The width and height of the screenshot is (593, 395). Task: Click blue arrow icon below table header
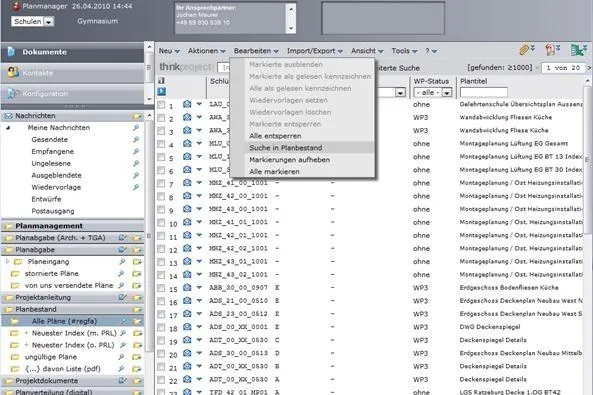click(161, 91)
